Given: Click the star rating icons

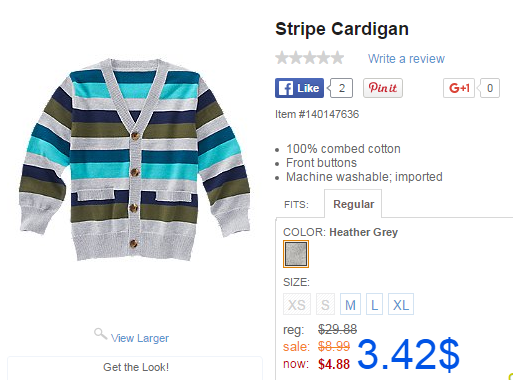Looking at the screenshot, I should pos(310,58).
